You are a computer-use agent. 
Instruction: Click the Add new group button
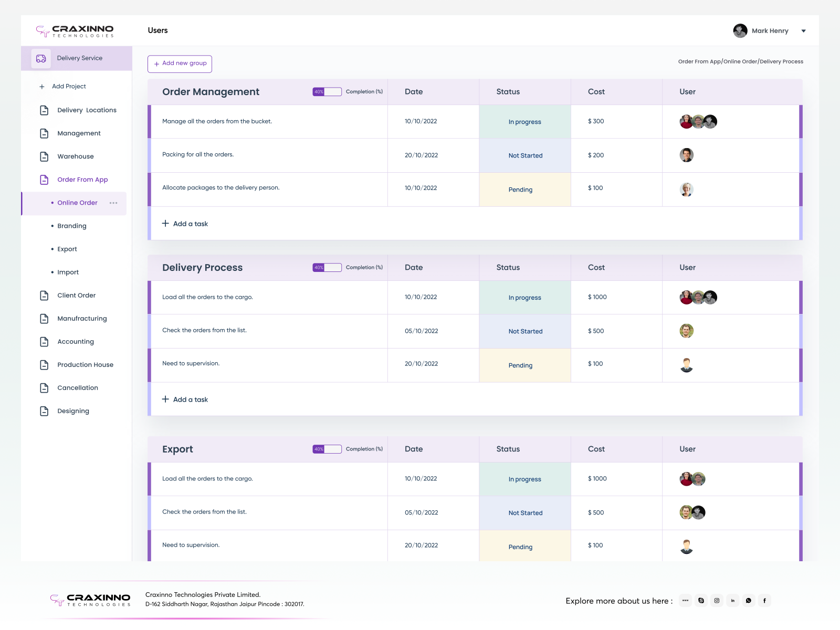[180, 64]
